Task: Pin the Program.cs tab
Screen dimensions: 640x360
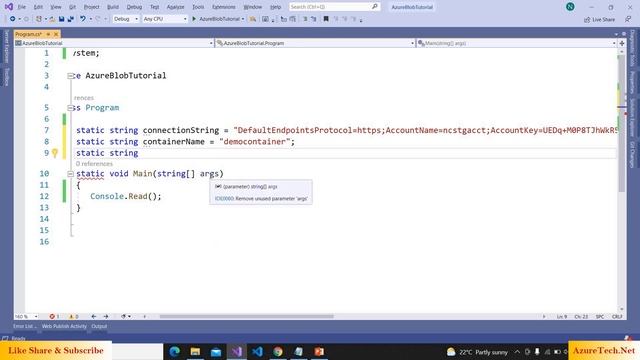Action: click(48, 34)
